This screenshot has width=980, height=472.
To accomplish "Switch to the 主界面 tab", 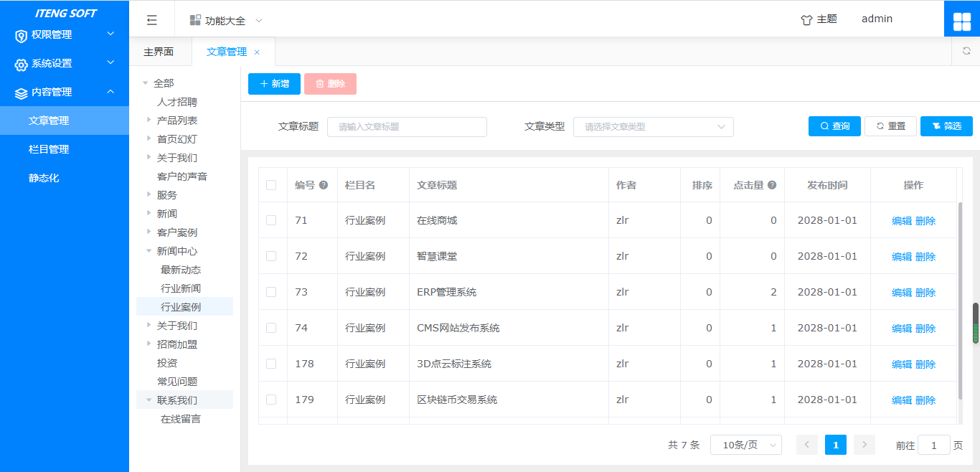I will click(160, 51).
